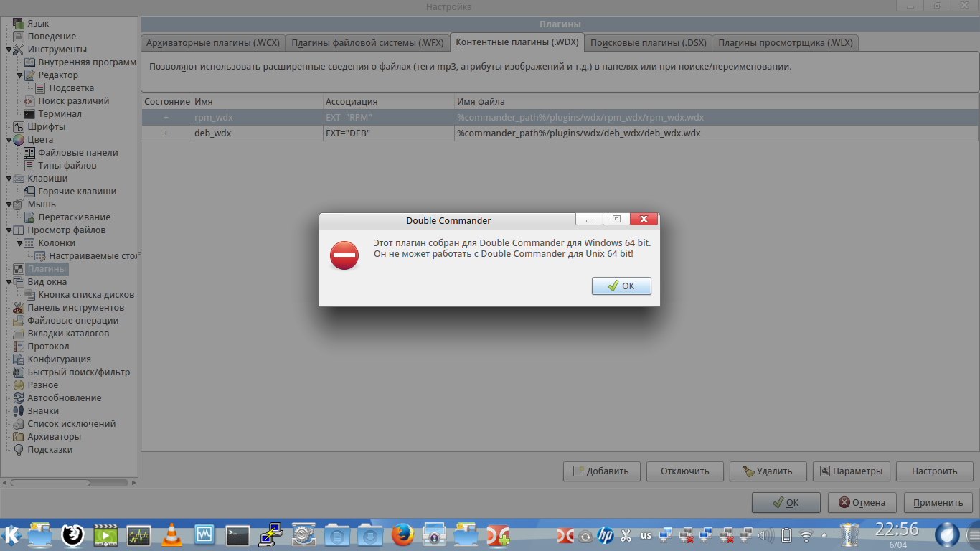
Task: Click the Панель инструментов scissors icon
Action: click(x=19, y=308)
